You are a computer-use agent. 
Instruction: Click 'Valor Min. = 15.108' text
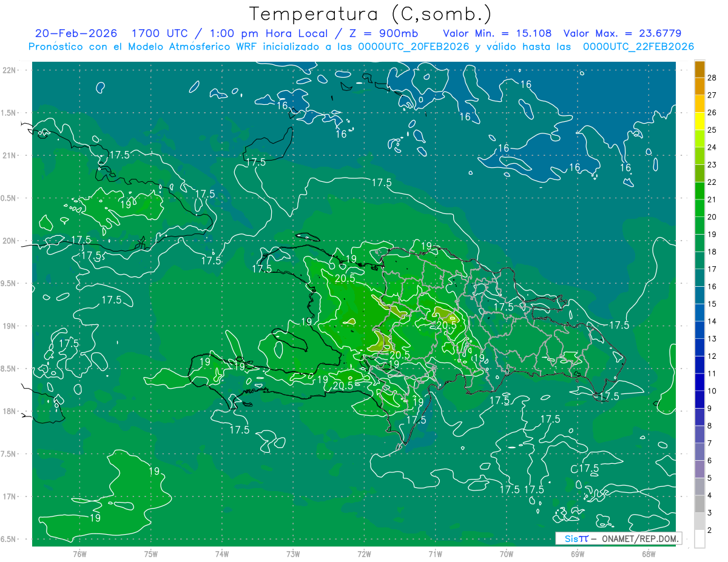click(497, 33)
